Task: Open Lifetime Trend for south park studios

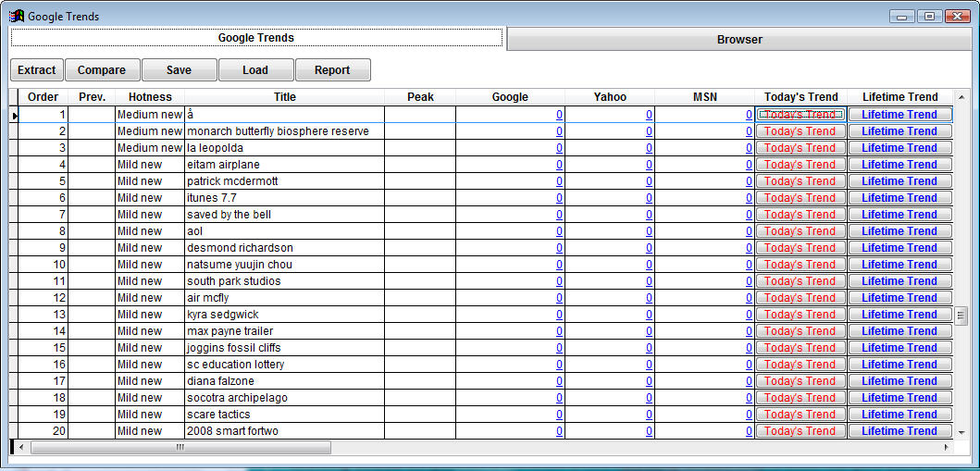Action: 900,281
